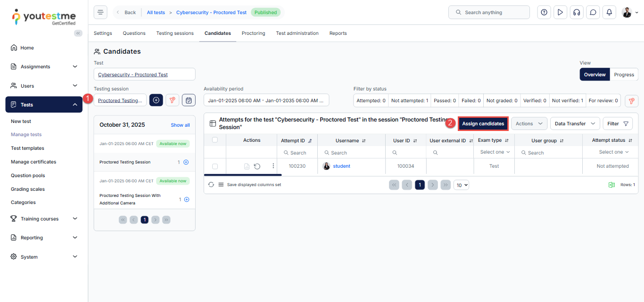Open the student username link
Image resolution: width=644 pixels, height=302 pixels.
click(x=341, y=166)
